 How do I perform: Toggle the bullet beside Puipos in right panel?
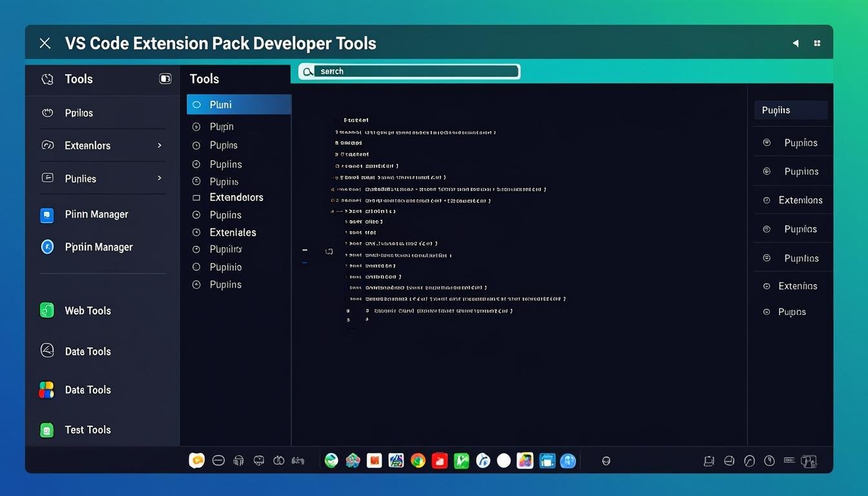coord(767,312)
